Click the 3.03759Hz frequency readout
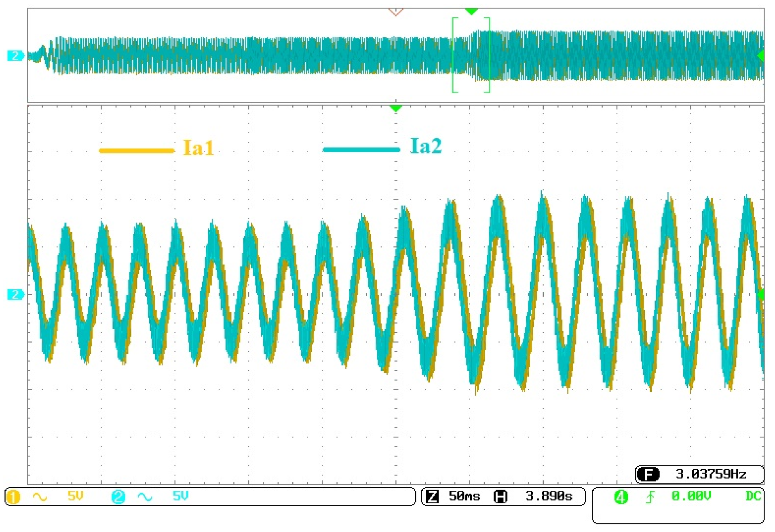The image size is (775, 532). (711, 474)
